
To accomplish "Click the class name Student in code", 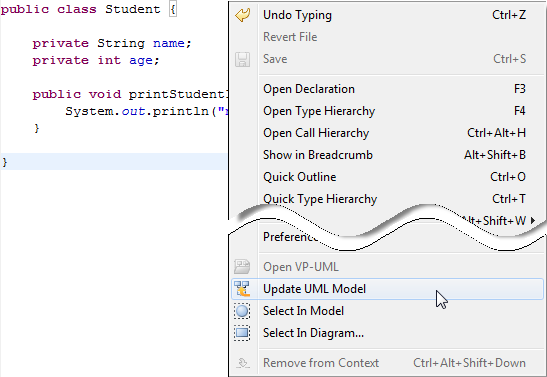I will [133, 9].
